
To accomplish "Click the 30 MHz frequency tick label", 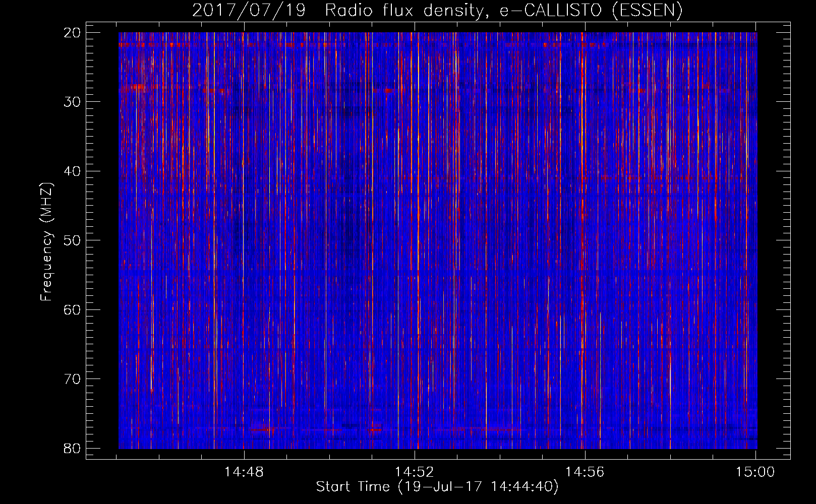I will (x=72, y=102).
